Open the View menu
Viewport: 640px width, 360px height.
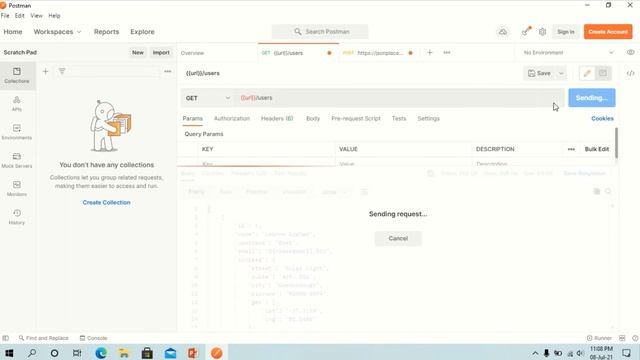coord(36,16)
